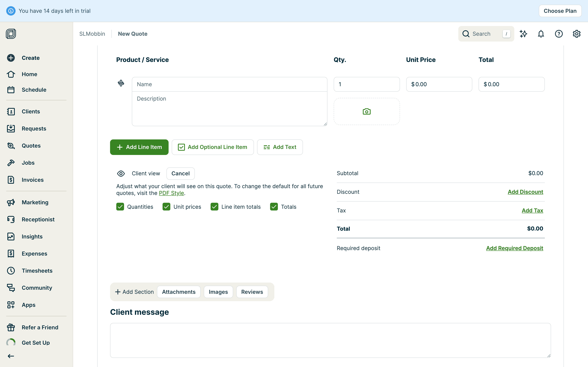Open the settings gear icon

coord(576,34)
